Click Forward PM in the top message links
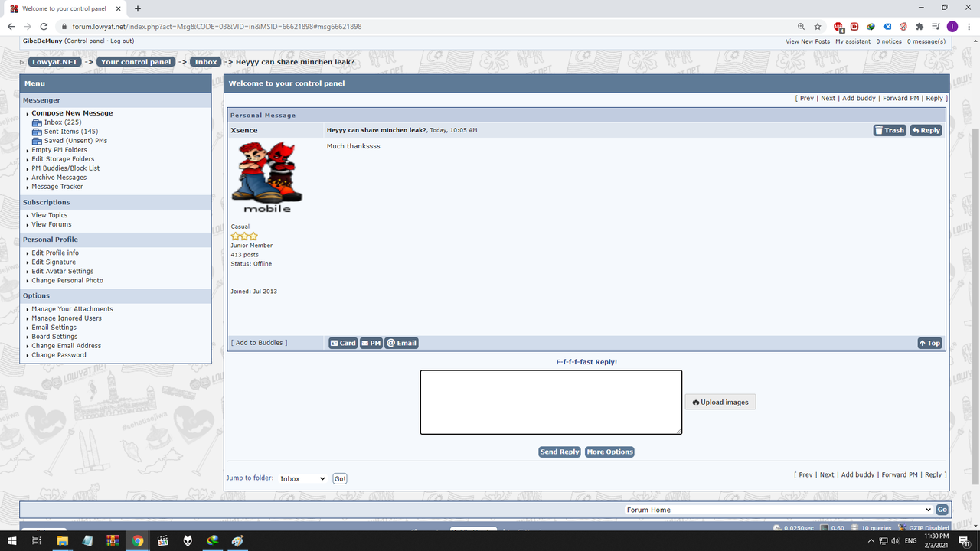Image resolution: width=980 pixels, height=551 pixels. tap(900, 98)
